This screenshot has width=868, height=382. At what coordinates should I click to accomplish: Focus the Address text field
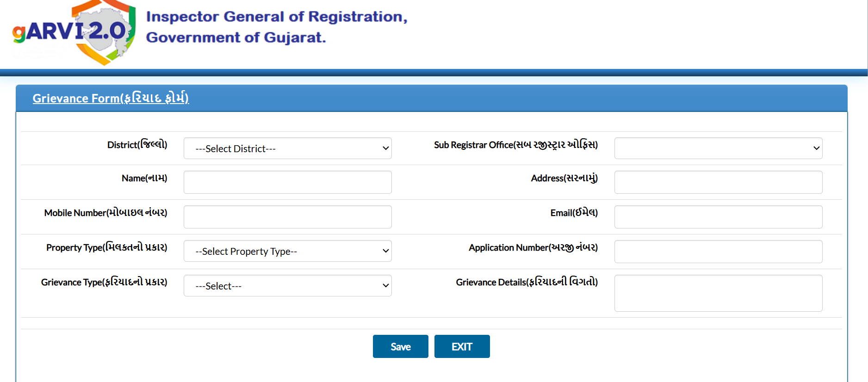(718, 182)
